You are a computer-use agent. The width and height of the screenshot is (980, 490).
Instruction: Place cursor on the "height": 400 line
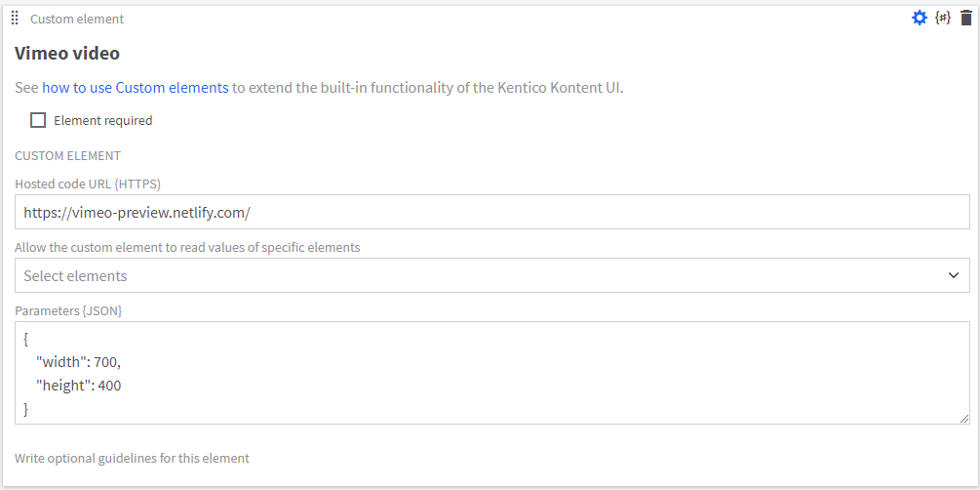click(x=79, y=386)
